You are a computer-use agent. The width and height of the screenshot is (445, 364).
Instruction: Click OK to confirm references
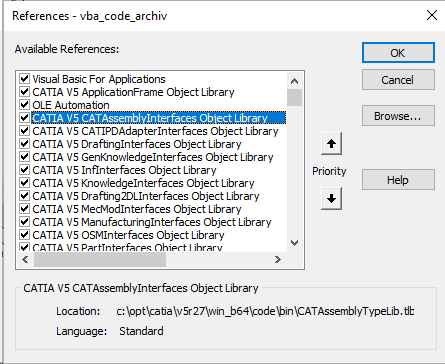(x=398, y=53)
